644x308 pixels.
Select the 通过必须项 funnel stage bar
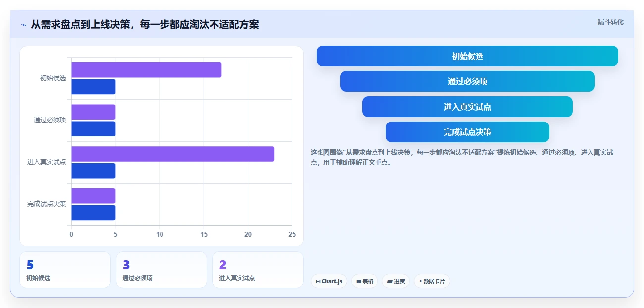pyautogui.click(x=467, y=81)
